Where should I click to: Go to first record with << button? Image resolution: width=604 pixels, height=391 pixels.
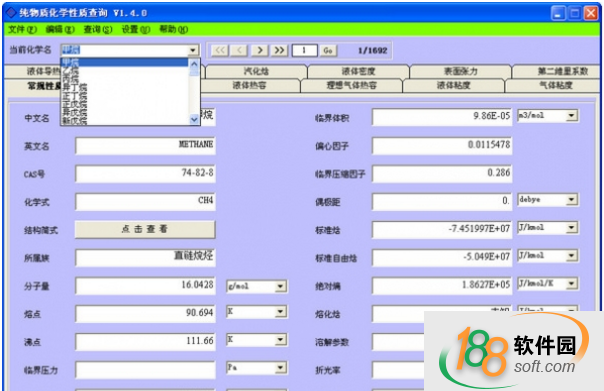(220, 50)
